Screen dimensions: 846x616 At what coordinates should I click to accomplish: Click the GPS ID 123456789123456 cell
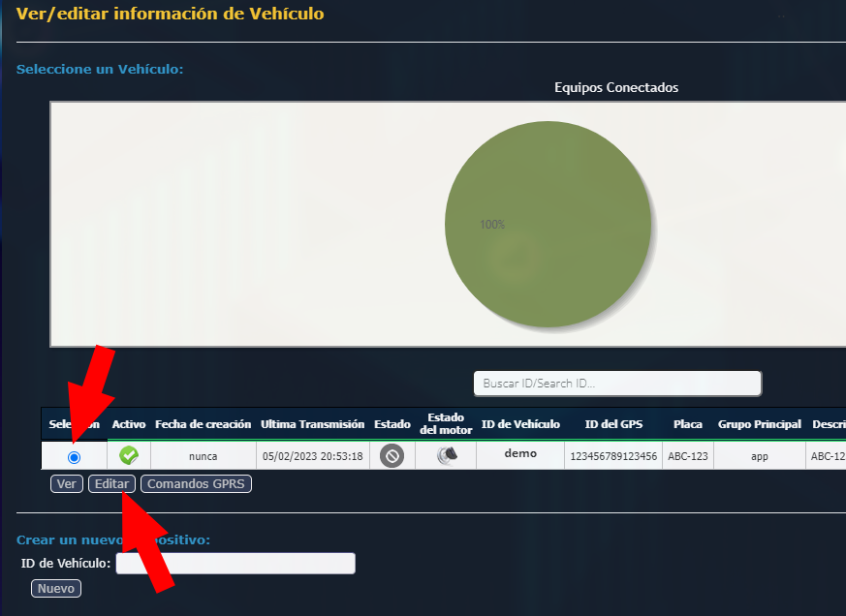coord(613,456)
